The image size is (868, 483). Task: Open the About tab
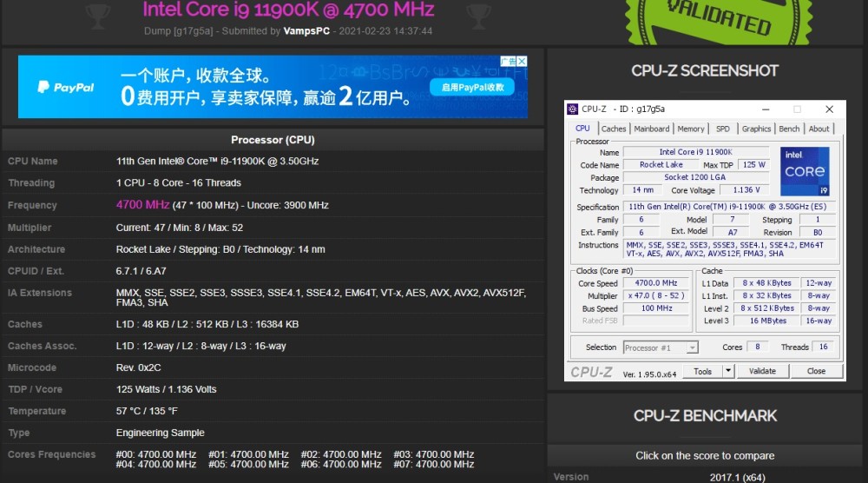coord(819,129)
